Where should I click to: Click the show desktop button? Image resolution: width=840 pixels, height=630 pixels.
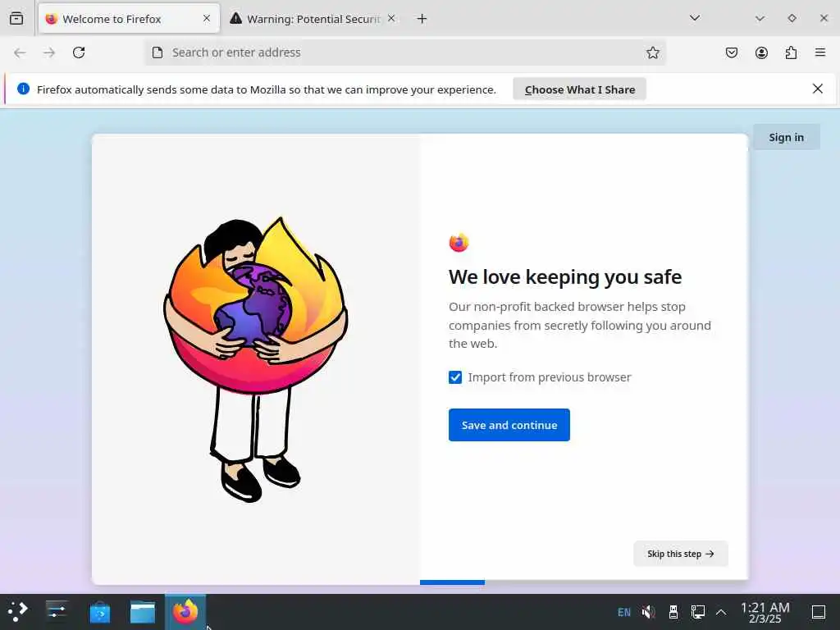(x=819, y=612)
